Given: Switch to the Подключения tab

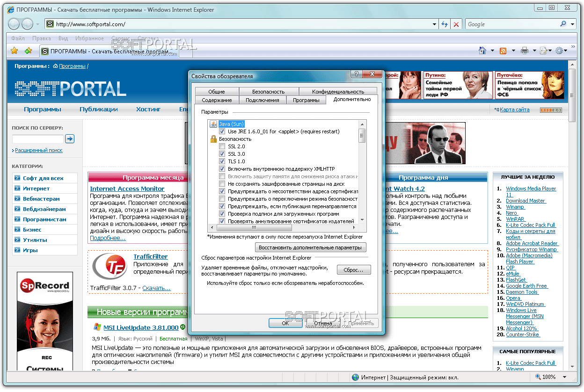Looking at the screenshot, I should click(x=263, y=100).
